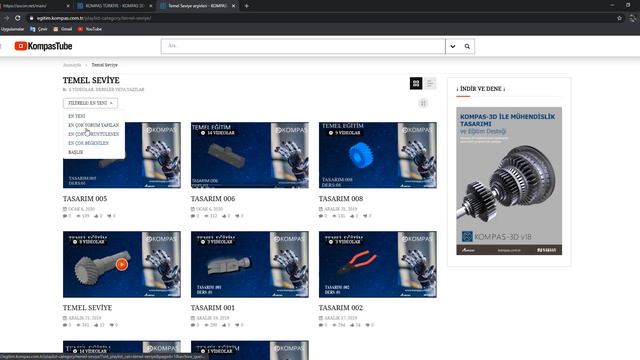Open the Tasarım 001 playlist thumbnail
640x360 pixels.
point(249,264)
